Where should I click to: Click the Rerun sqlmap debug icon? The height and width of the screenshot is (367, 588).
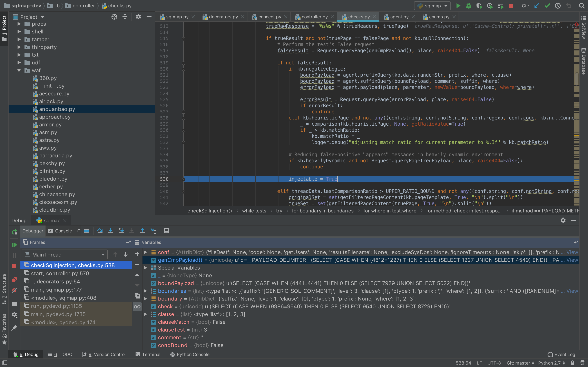(x=14, y=232)
